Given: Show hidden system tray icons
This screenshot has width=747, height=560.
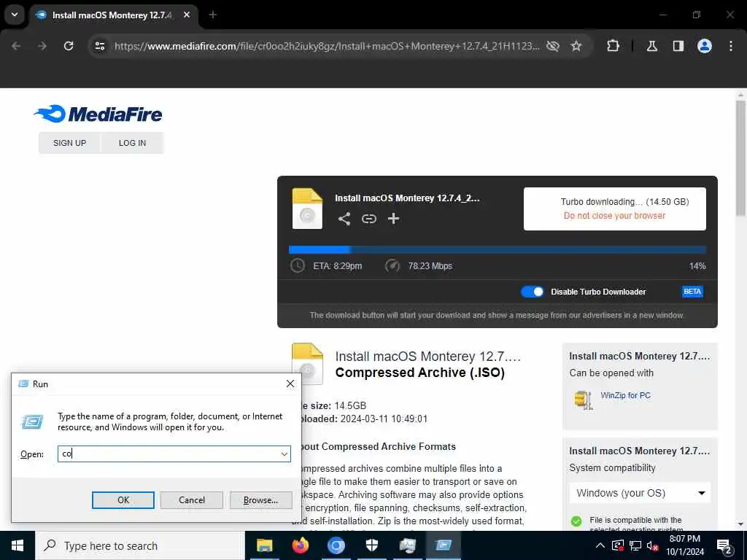Looking at the screenshot, I should [600, 545].
